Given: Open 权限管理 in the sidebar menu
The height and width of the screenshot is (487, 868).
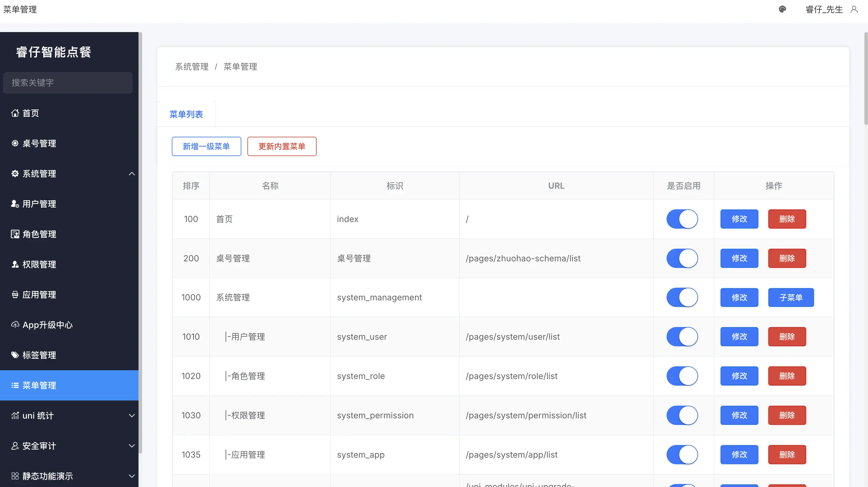Looking at the screenshot, I should (x=39, y=264).
